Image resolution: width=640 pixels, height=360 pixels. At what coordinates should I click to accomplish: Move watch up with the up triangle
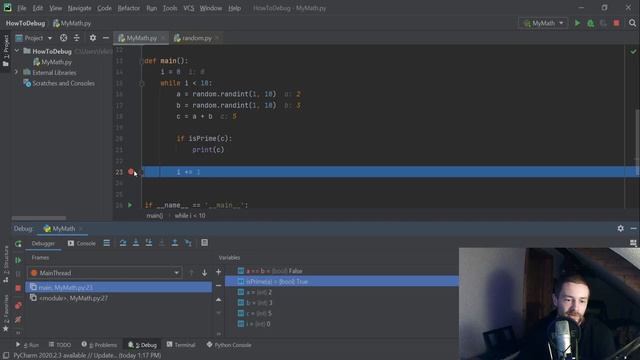pyautogui.click(x=218, y=300)
